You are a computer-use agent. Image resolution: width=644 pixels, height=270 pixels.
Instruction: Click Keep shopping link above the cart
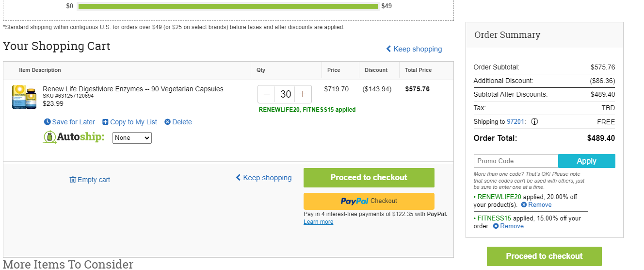[x=414, y=49]
